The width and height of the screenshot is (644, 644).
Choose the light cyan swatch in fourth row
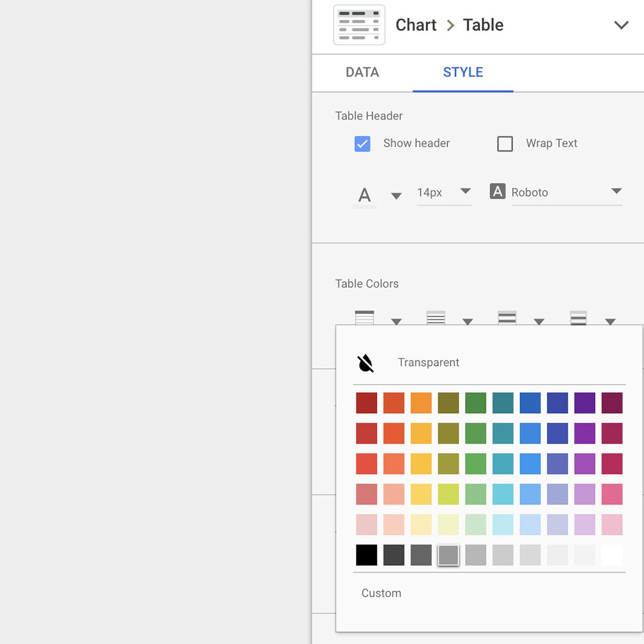[503, 494]
